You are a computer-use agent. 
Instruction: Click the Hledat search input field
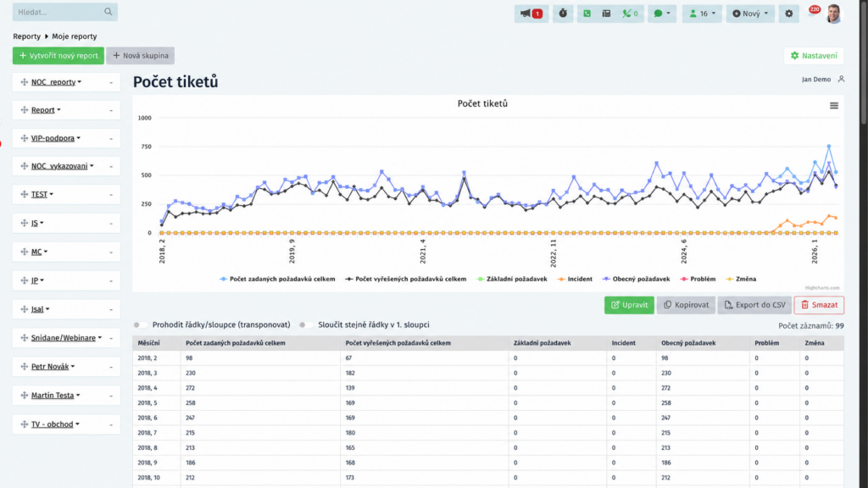click(x=64, y=12)
